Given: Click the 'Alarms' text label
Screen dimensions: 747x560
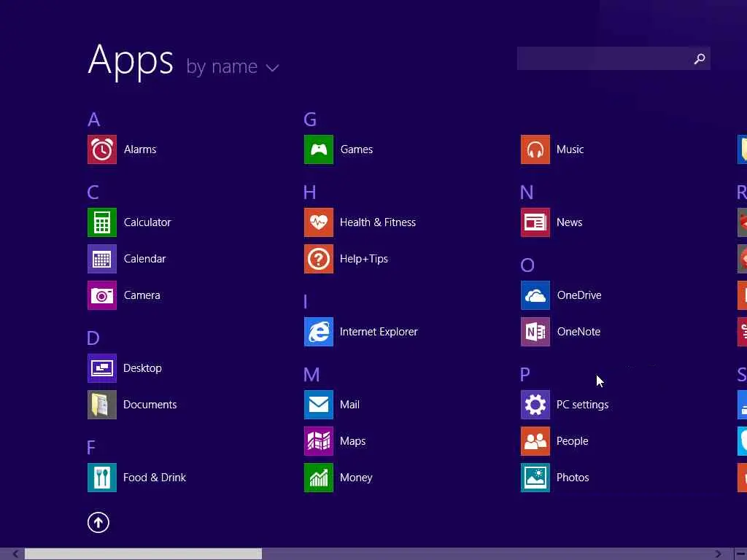Looking at the screenshot, I should click(x=140, y=149).
